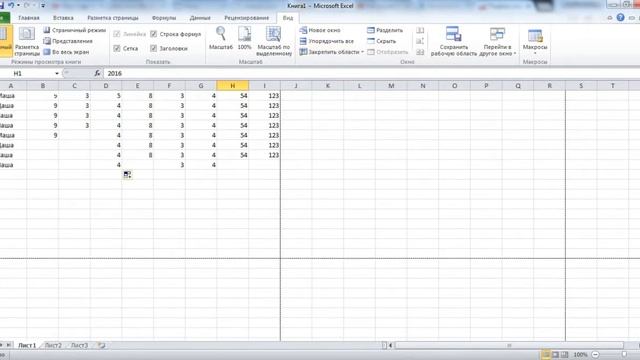Switch to sheet Лист2
The image size is (640, 360).
pyautogui.click(x=53, y=345)
